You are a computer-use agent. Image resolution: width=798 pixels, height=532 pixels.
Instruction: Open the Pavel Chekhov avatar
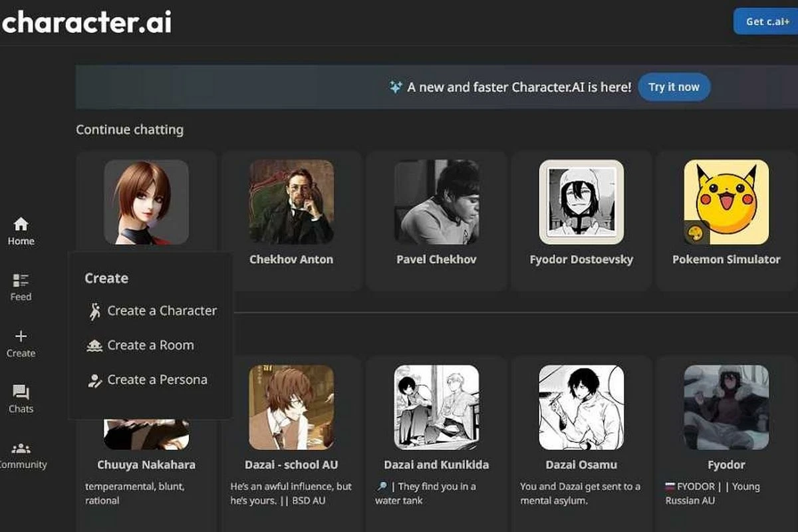tap(436, 202)
